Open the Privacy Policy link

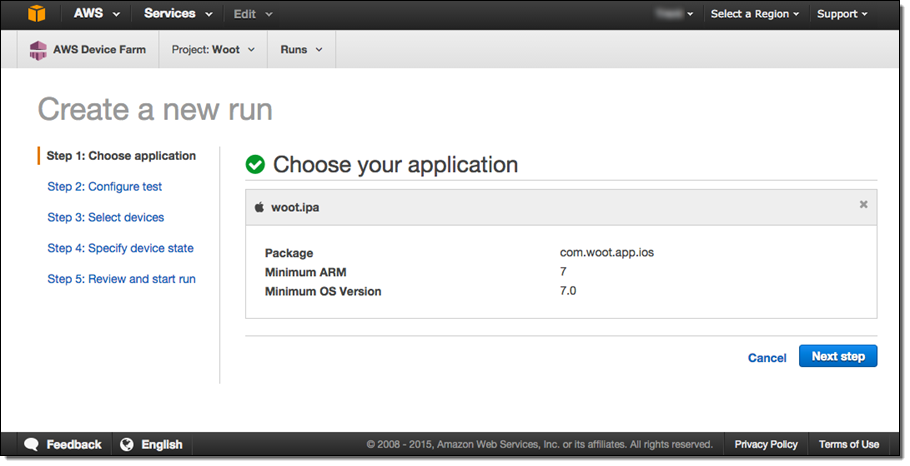pos(766,445)
